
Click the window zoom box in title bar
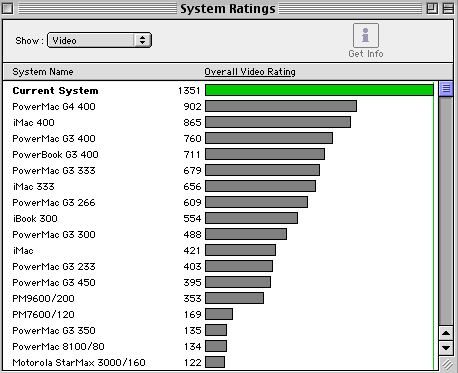coord(432,8)
